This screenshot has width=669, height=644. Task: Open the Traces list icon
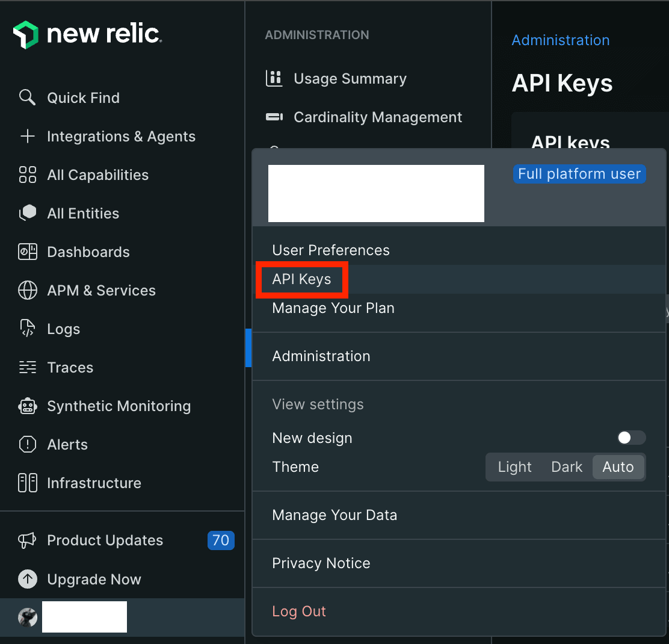pyautogui.click(x=28, y=367)
